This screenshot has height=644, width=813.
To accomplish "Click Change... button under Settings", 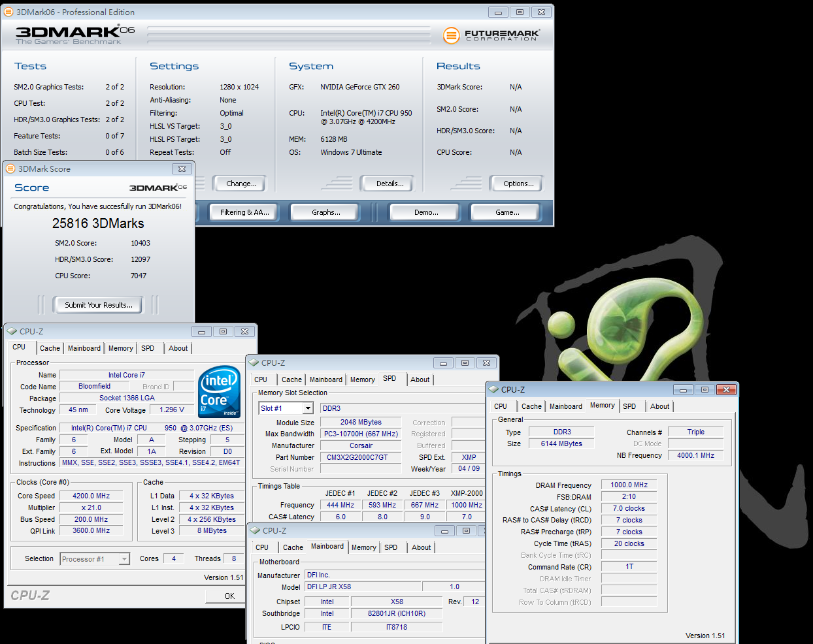I will pyautogui.click(x=241, y=184).
